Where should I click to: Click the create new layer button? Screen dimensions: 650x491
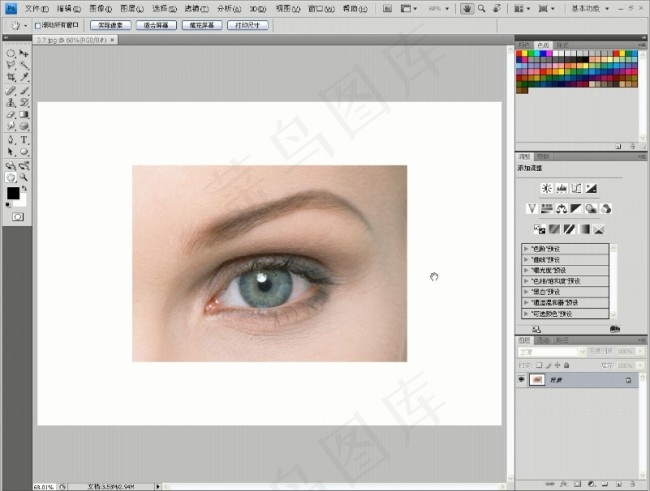619,484
